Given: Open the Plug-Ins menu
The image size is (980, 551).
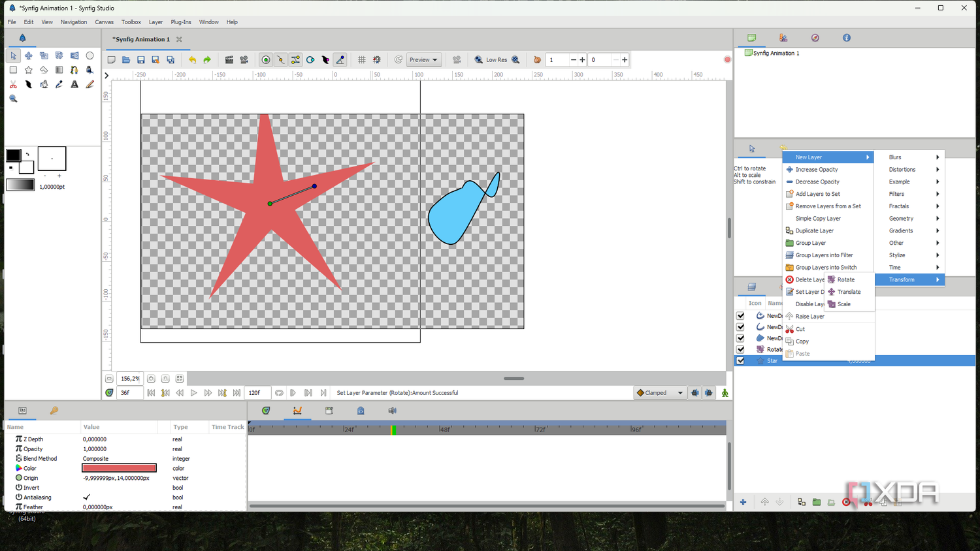Looking at the screenshot, I should [181, 22].
